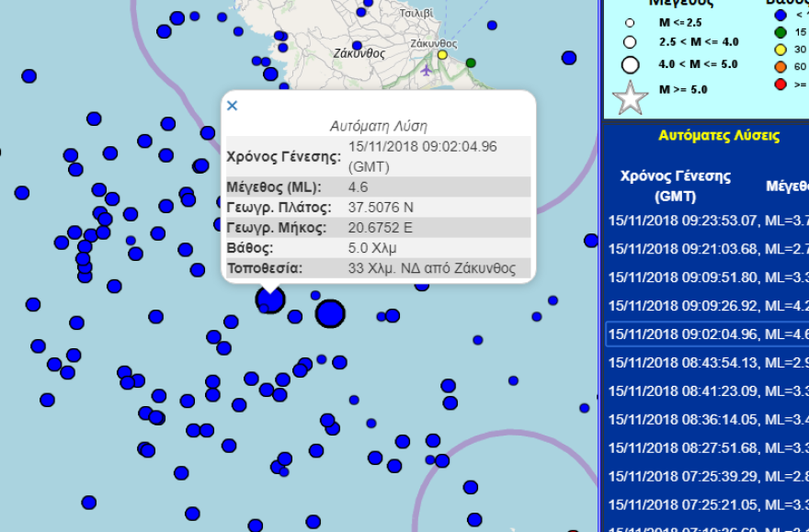Click the Zakynthos airport icon on the map
Viewport: 809px width, 532px height.
click(427, 72)
